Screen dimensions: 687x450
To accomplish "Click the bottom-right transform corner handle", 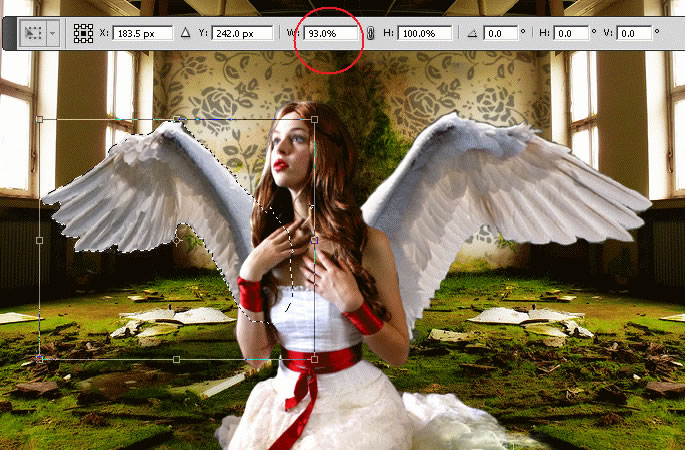I will [314, 359].
